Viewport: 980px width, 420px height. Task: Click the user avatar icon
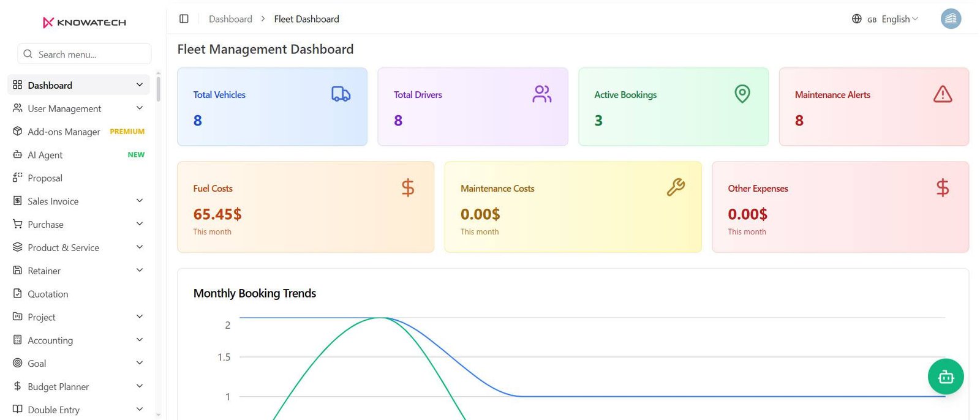[951, 19]
